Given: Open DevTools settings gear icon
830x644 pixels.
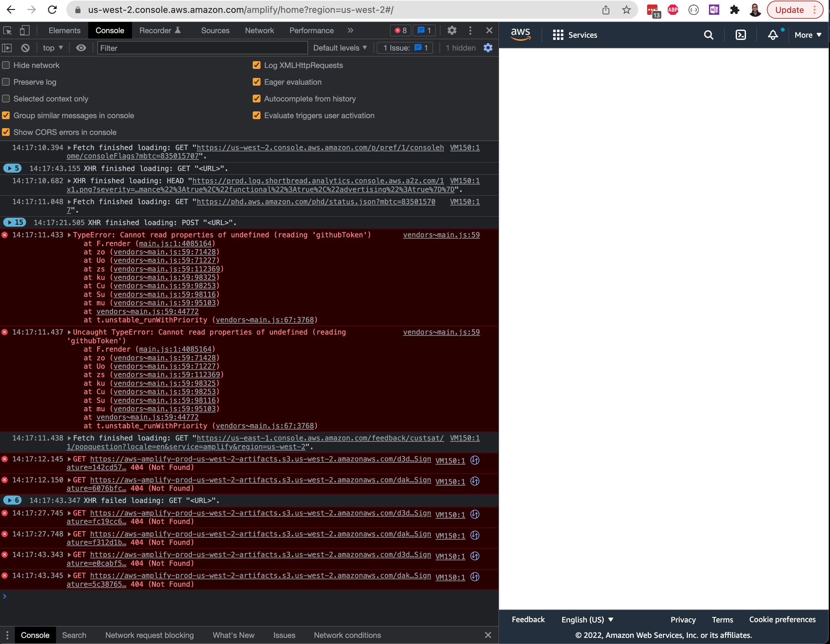Looking at the screenshot, I should pyautogui.click(x=451, y=30).
